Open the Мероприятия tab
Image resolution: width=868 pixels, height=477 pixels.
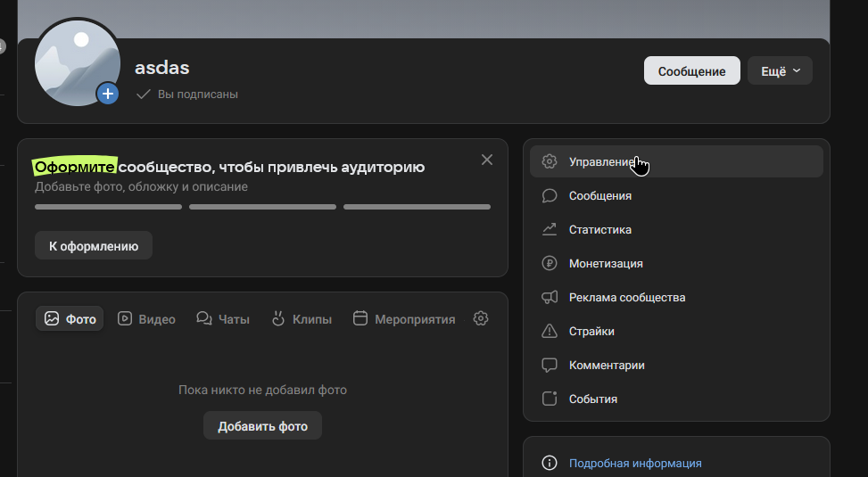point(404,318)
